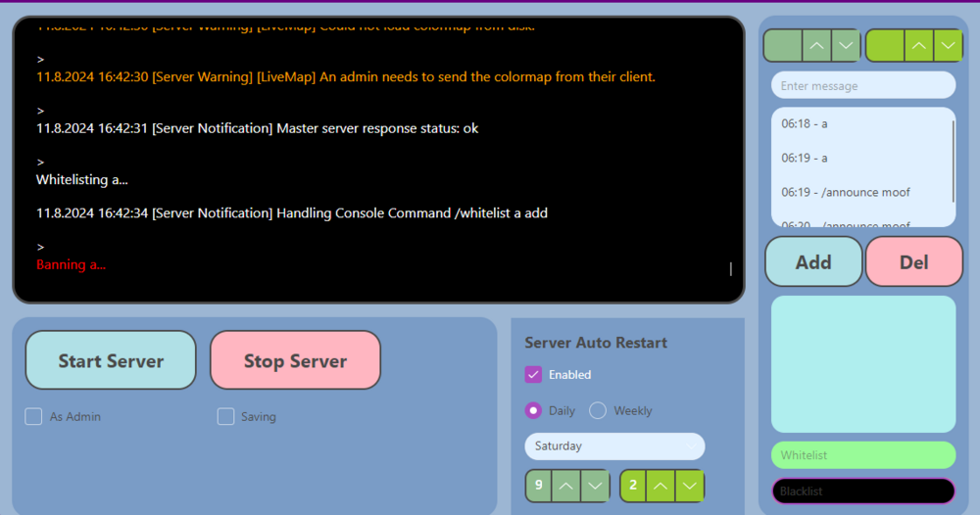Uncheck the Enabled auto restart checkbox
This screenshot has width=980, height=515.
pos(534,374)
